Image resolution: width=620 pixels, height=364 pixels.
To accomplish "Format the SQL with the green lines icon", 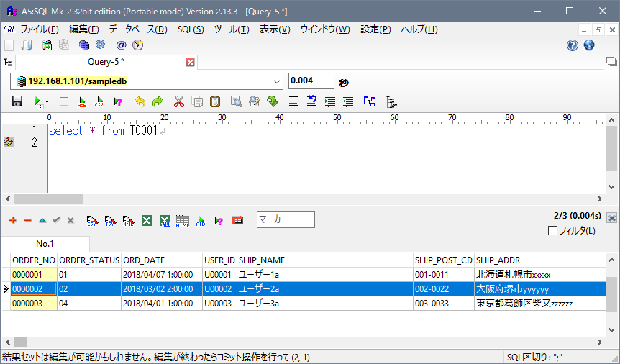I will tap(293, 101).
